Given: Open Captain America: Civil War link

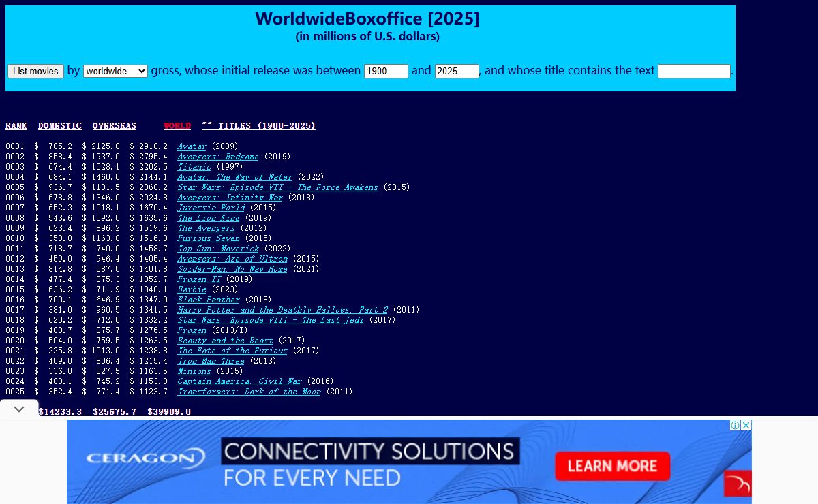Looking at the screenshot, I should coord(239,381).
